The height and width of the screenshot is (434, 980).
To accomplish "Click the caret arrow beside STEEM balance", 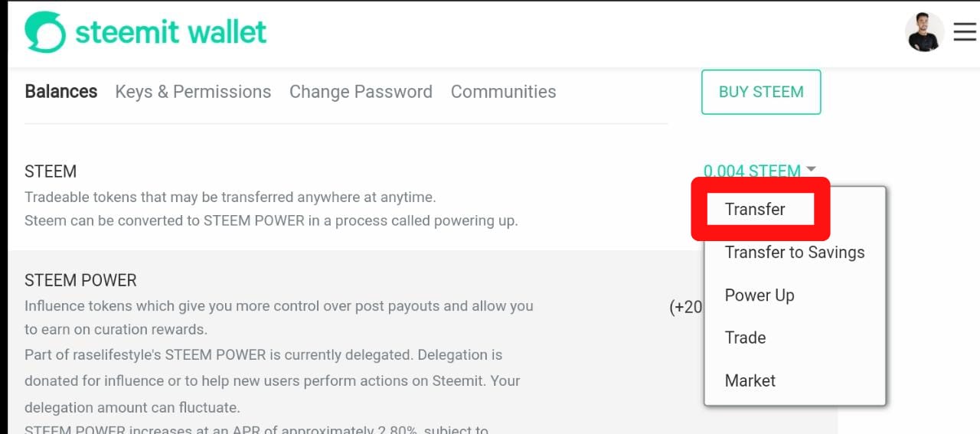I will [812, 169].
